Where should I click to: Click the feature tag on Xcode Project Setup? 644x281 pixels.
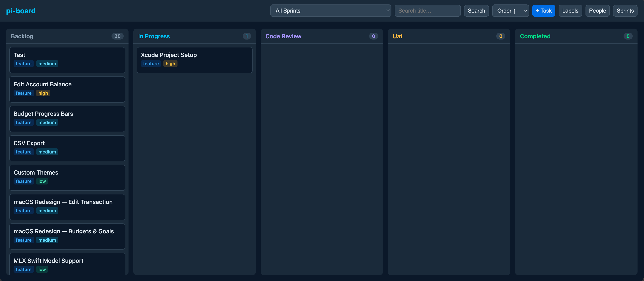[151, 64]
